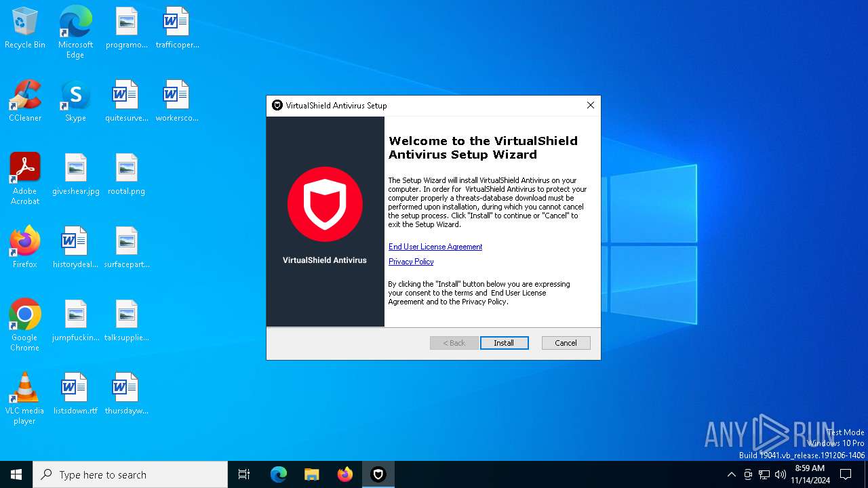Open VLC media player desktop shortcut

coord(25,399)
